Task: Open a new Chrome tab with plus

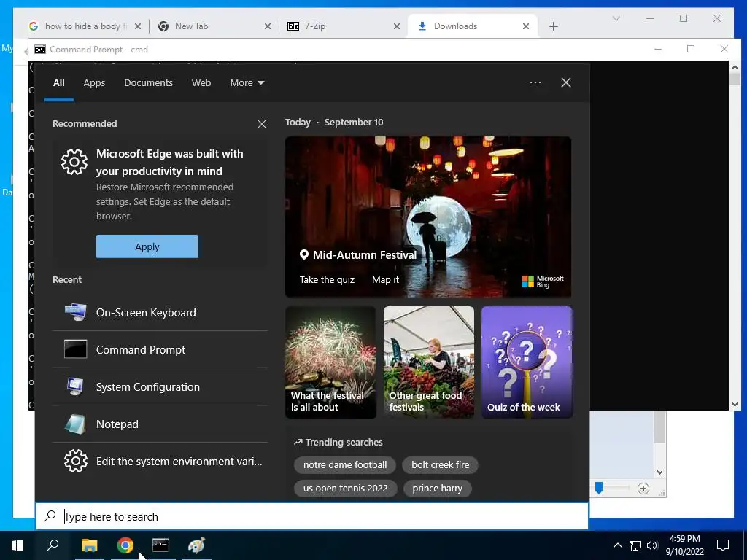Action: (x=553, y=26)
